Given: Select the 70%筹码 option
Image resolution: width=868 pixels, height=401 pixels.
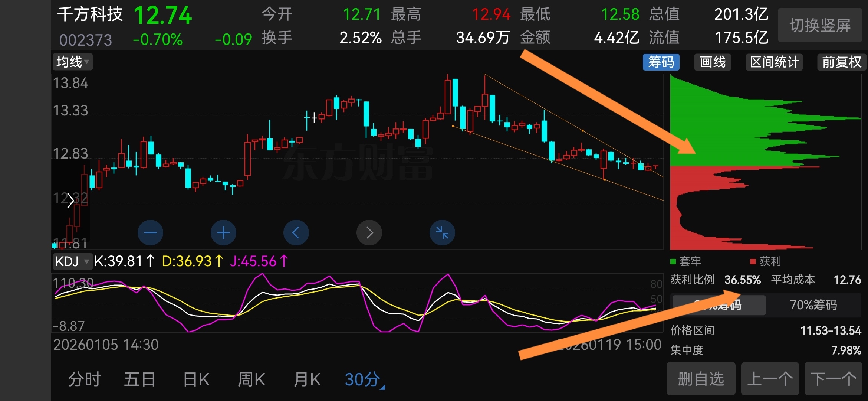Looking at the screenshot, I should [813, 305].
